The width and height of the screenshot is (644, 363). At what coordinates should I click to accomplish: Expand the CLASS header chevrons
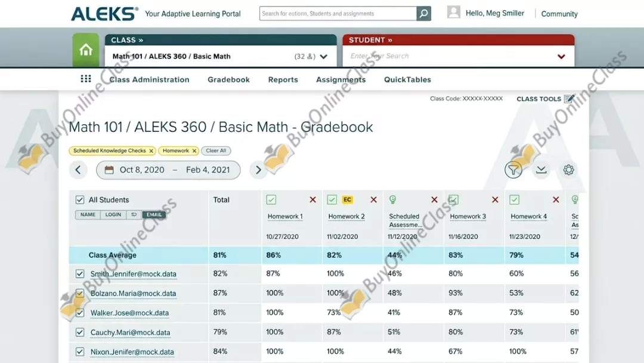click(141, 40)
